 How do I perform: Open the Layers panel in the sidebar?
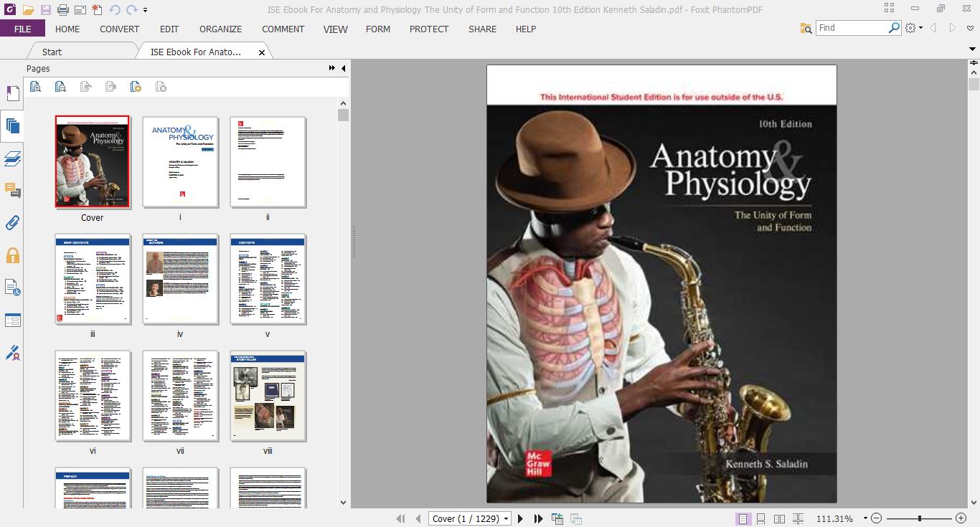[x=13, y=158]
